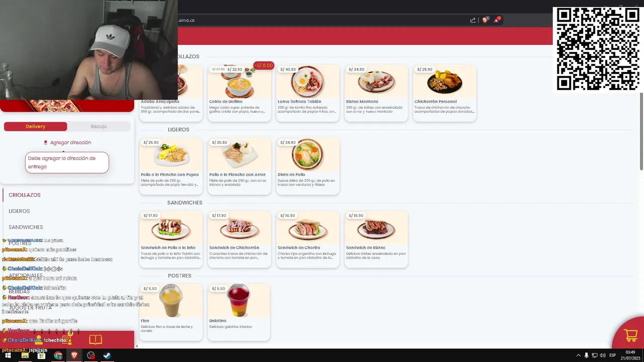Go to CRIOLLAZOS category in sidebar
644x362 pixels.
click(25, 195)
